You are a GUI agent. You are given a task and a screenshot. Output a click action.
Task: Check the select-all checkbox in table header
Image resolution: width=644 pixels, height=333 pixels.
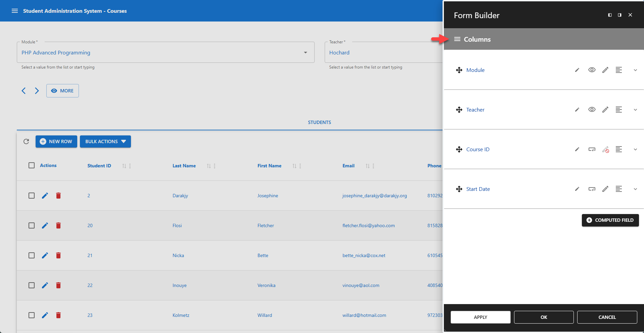[32, 165]
